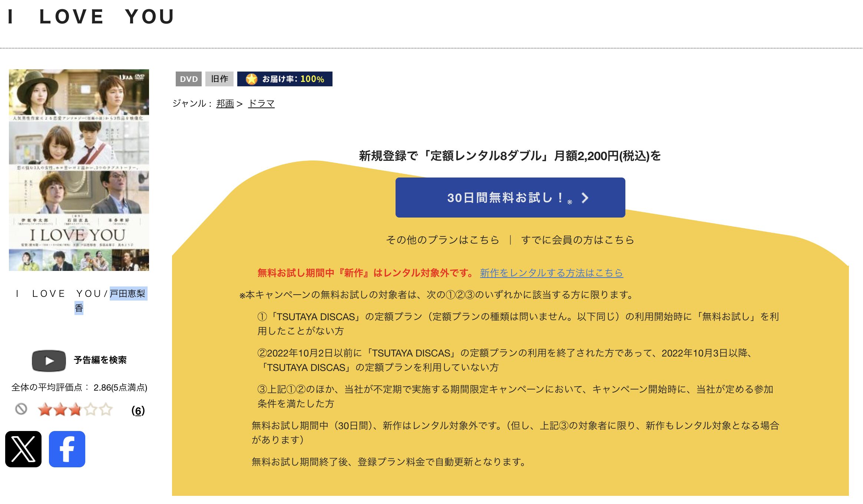The width and height of the screenshot is (863, 504).
Task: Start the 30日間無料お試し trial button
Action: coord(510,198)
